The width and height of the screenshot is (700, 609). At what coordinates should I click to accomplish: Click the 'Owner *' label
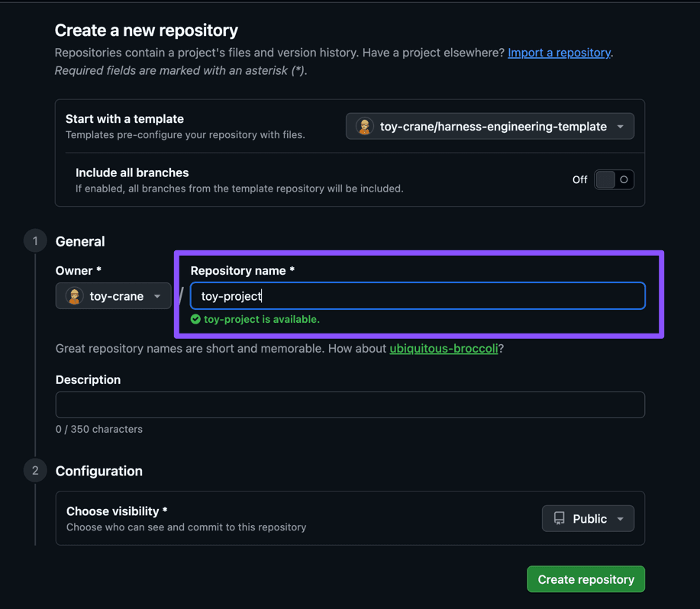click(x=79, y=271)
